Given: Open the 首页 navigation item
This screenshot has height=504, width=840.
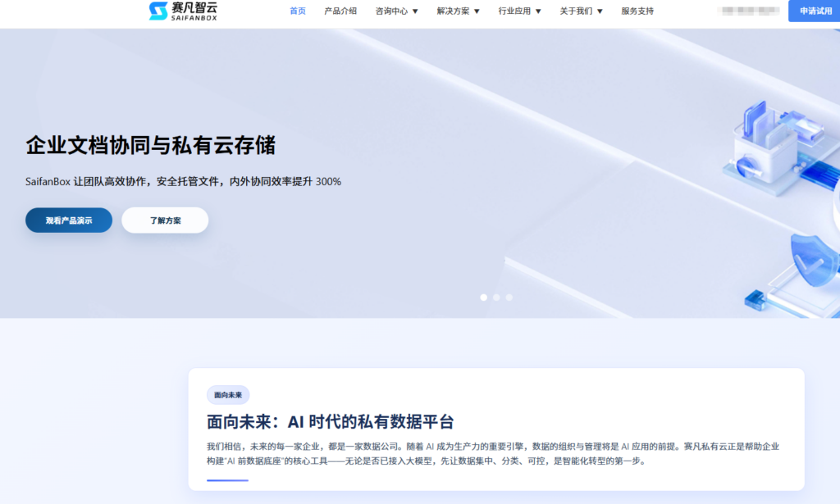Looking at the screenshot, I should 297,11.
